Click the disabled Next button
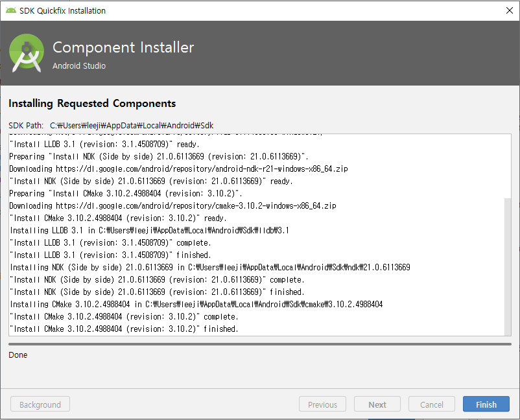The width and height of the screenshot is (520, 420). pos(377,404)
